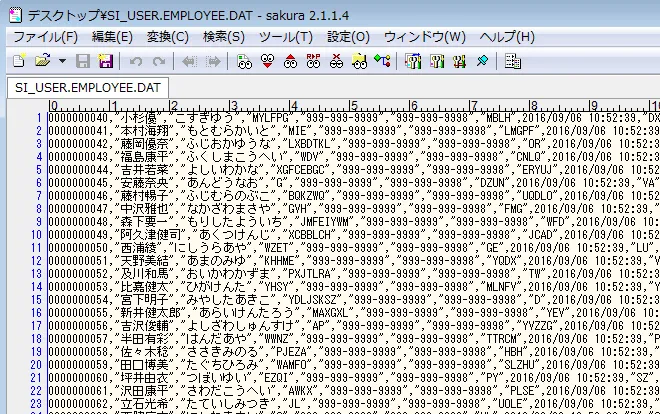The height and width of the screenshot is (414, 660).
Task: Click line number 23 in gutter
Action: tap(36, 404)
